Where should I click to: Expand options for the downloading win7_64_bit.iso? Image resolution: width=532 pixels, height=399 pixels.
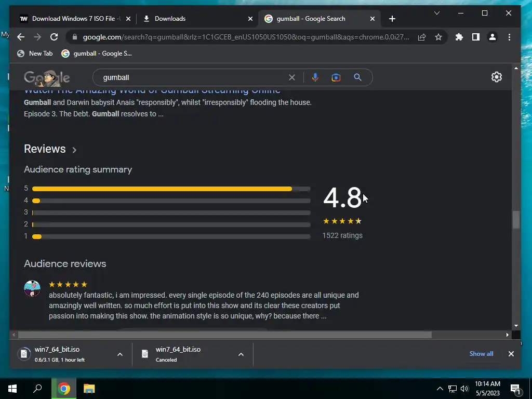coord(120,354)
